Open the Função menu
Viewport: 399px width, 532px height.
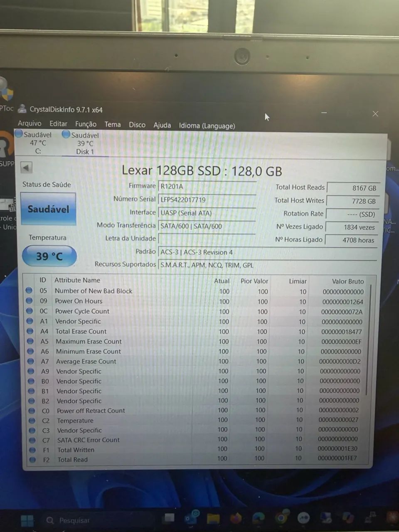tap(86, 124)
